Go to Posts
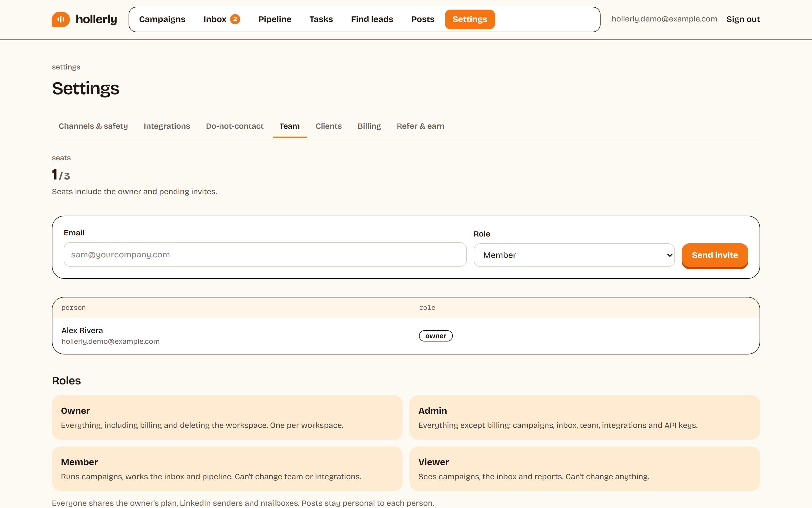Image resolution: width=812 pixels, height=508 pixels. click(x=422, y=19)
